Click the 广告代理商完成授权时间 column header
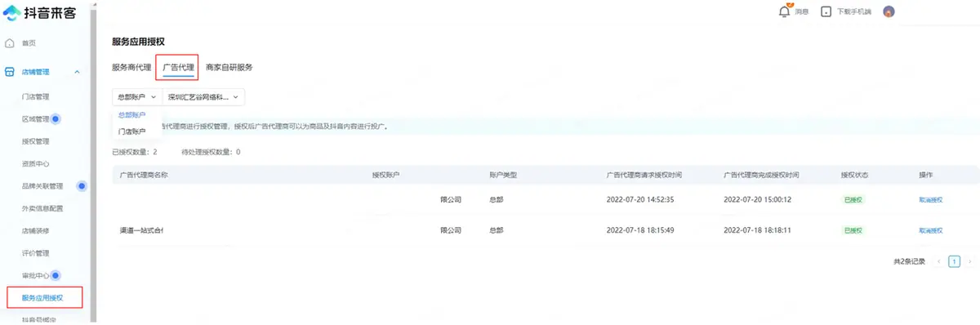980x325 pixels. tap(761, 175)
